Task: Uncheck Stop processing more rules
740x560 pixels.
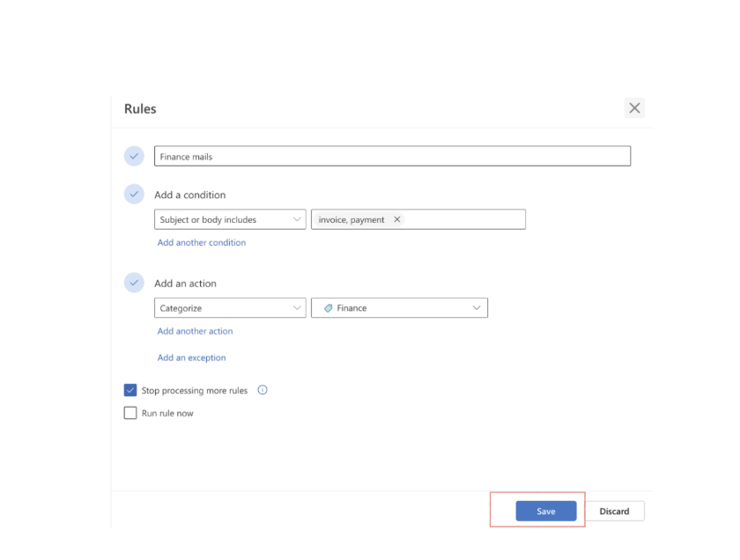Action: tap(130, 390)
